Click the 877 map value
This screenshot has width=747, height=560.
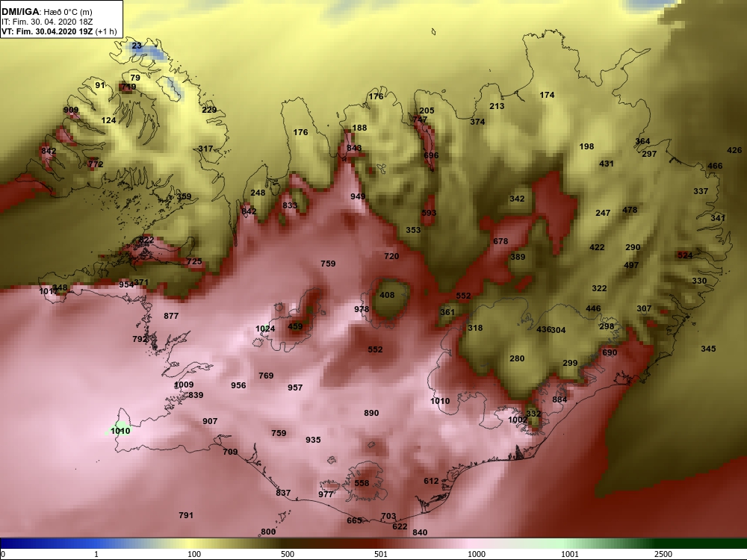(171, 316)
